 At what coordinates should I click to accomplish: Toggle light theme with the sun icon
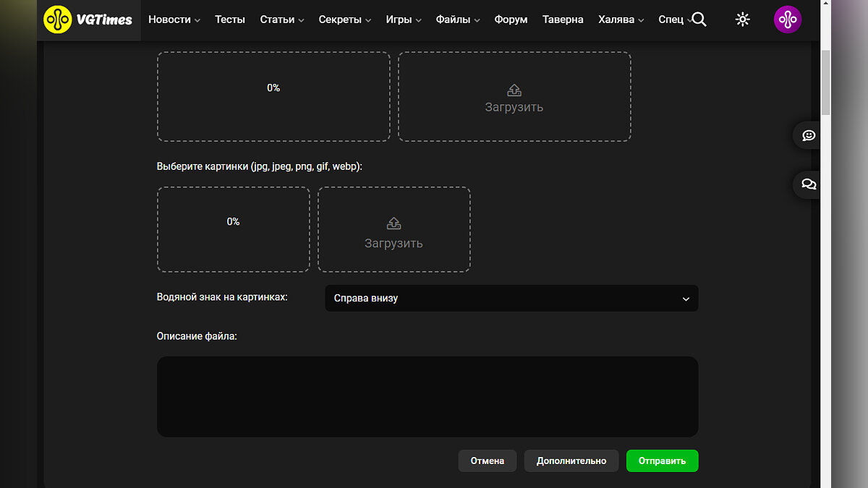coord(742,20)
